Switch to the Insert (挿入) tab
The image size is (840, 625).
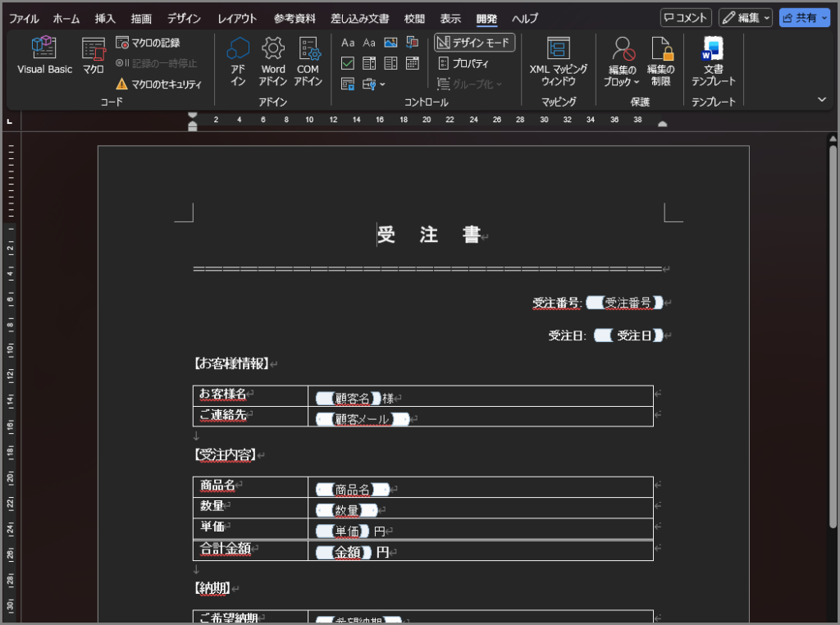(x=105, y=18)
